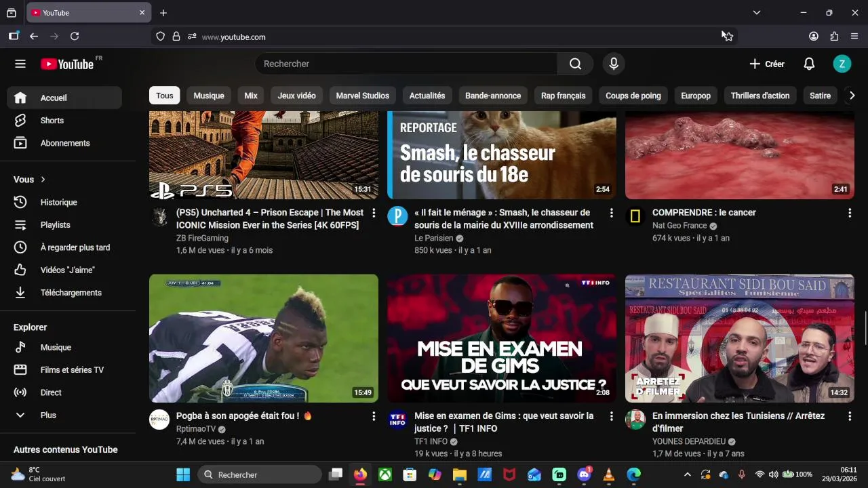Start voice search with microphone icon
The height and width of the screenshot is (488, 868).
[x=614, y=64]
